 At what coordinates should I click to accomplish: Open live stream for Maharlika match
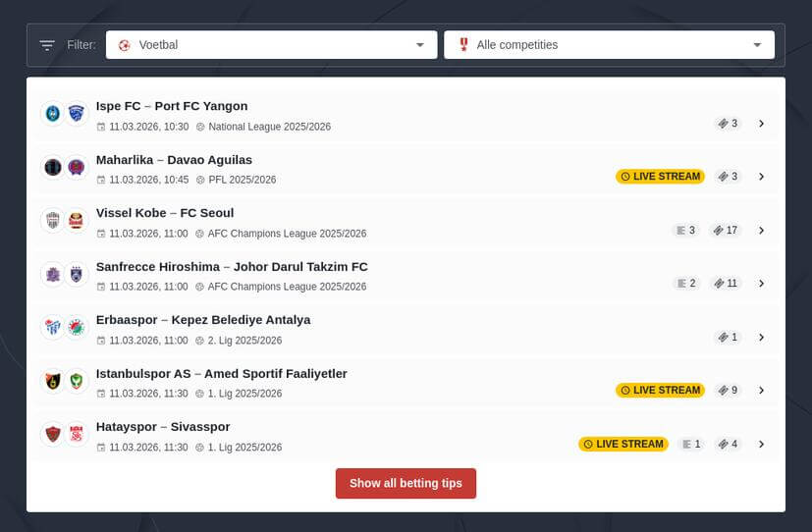point(660,177)
